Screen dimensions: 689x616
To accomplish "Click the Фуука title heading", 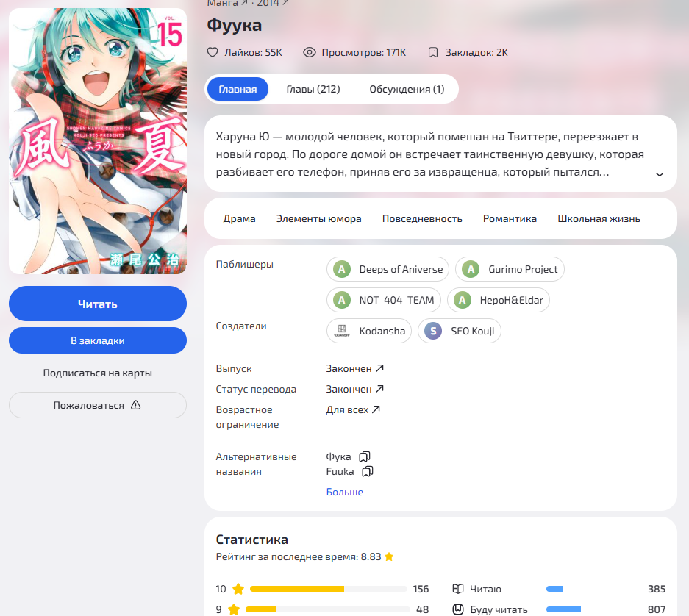I will (235, 25).
